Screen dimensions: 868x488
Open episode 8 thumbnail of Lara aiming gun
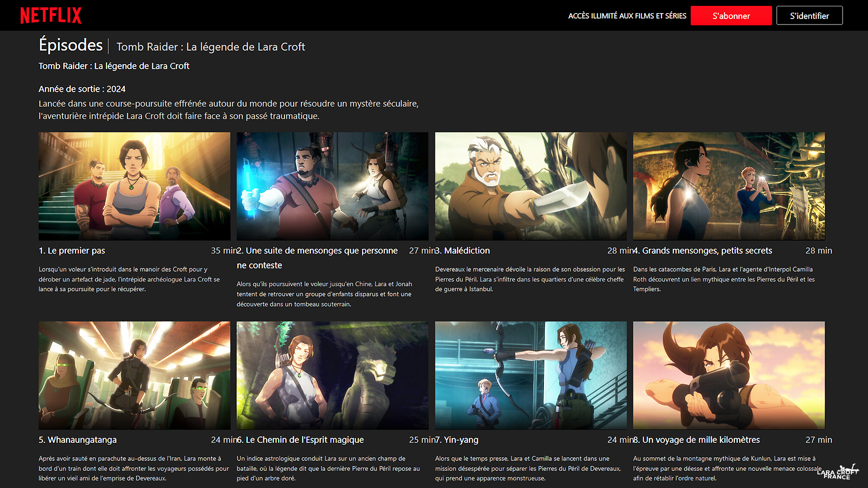[728, 375]
